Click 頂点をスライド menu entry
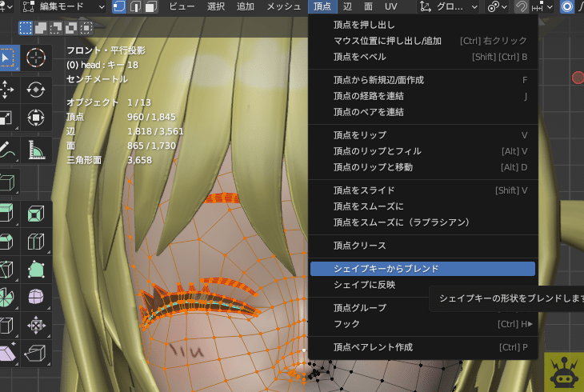 pyautogui.click(x=422, y=190)
